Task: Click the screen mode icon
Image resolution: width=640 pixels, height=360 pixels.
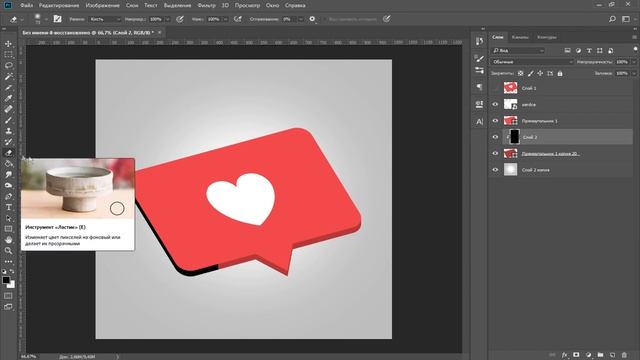Action: (8, 307)
